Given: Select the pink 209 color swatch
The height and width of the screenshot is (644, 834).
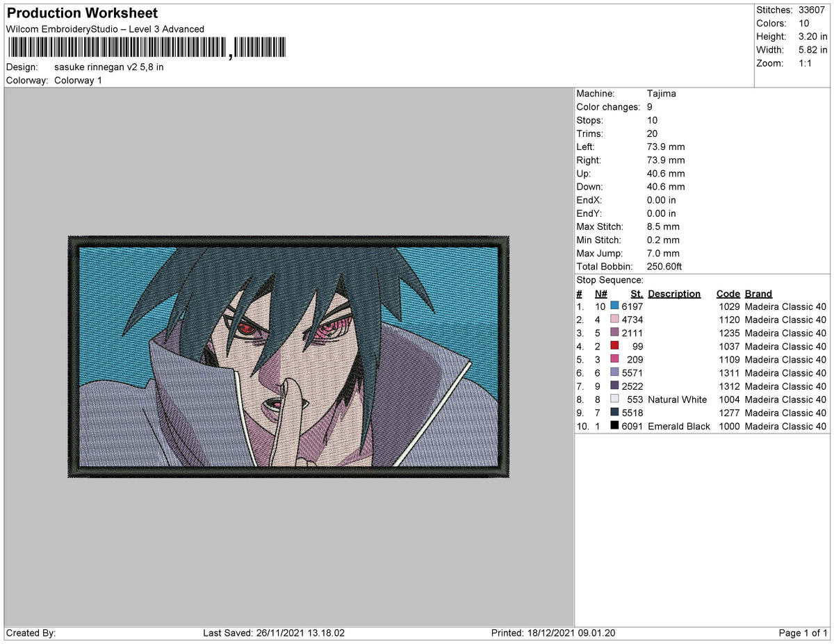Looking at the screenshot, I should (x=616, y=359).
